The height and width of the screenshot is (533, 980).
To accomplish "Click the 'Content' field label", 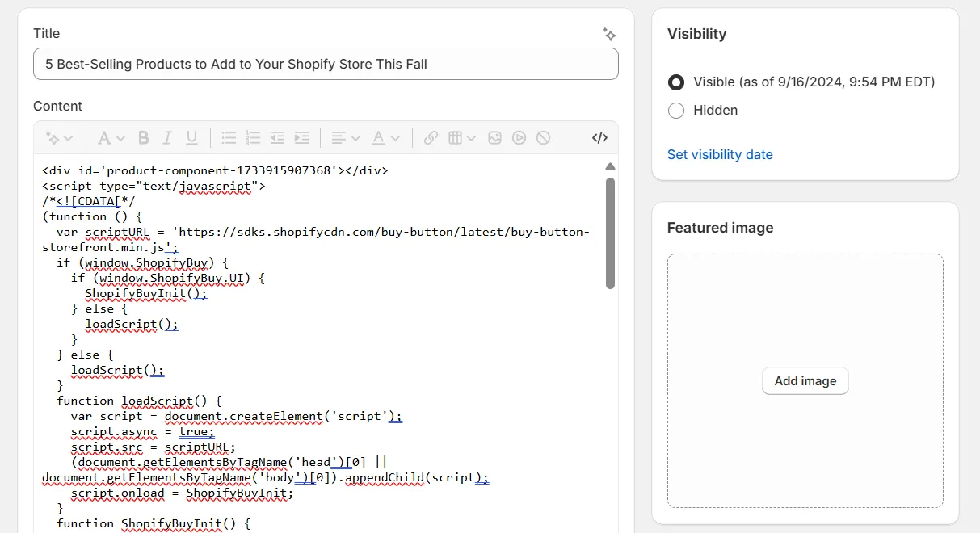I will click(57, 106).
